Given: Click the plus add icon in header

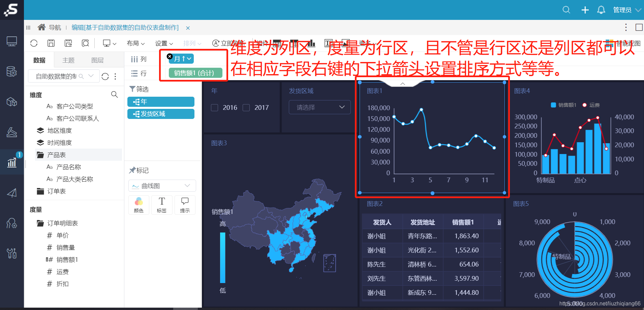Looking at the screenshot, I should tap(585, 10).
